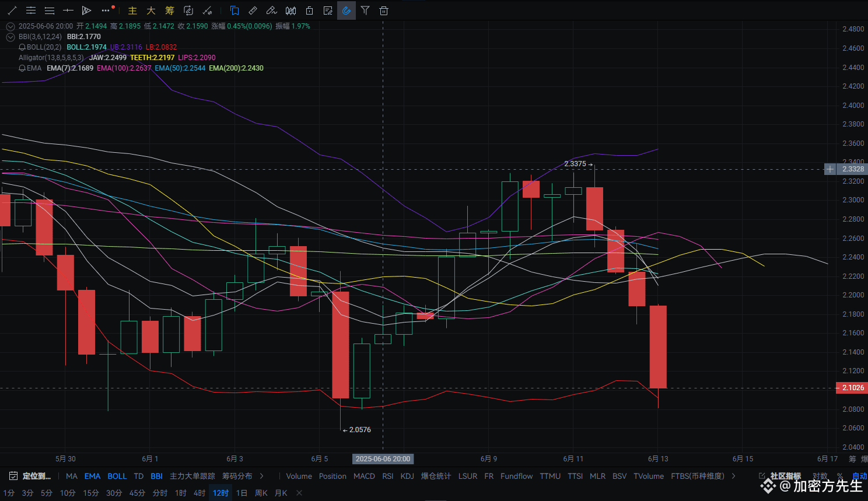Click the BOLL alert bell icon
This screenshot has width=868, height=501.
(22, 47)
